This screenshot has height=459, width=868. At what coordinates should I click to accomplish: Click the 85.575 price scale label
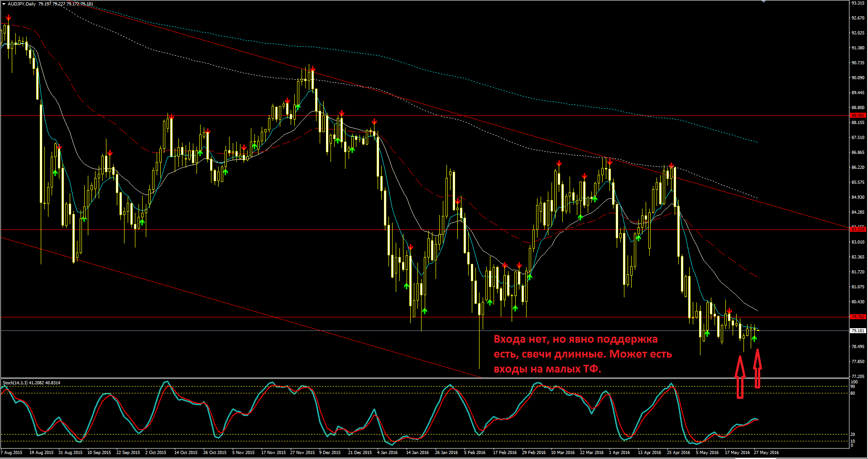tap(858, 182)
